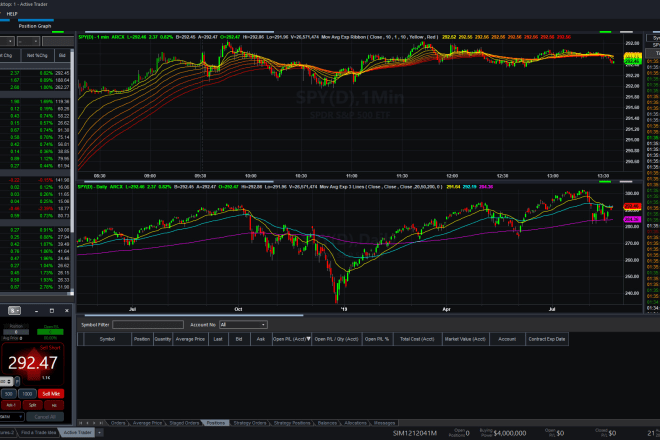Click the 292.47 Sell Short price tile
The width and height of the screenshot is (660, 440).
tap(32, 363)
